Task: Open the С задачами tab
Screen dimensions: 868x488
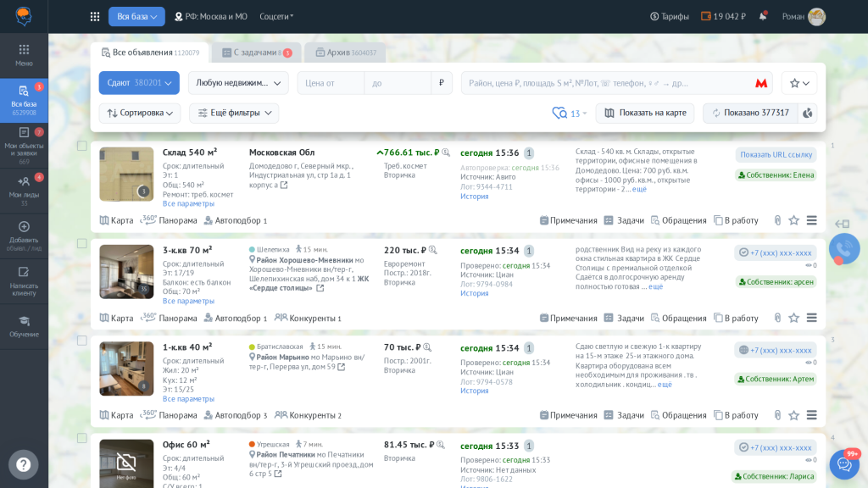Action: tap(255, 53)
